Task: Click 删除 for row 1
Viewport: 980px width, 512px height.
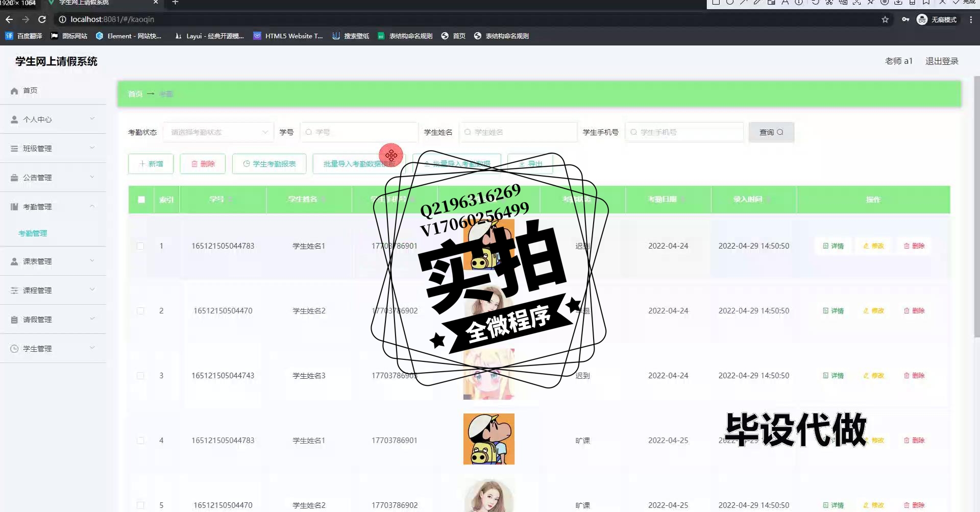Action: coord(914,246)
